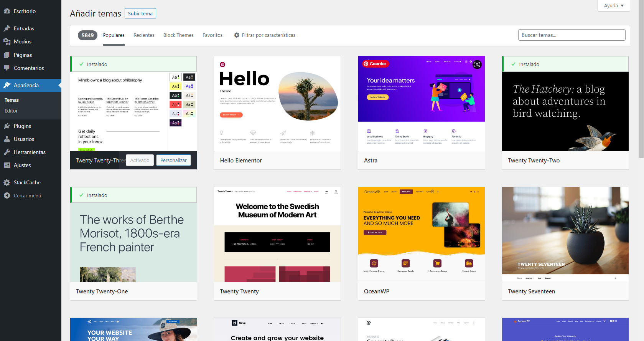Click the Pinterest Guardar save button on Astra
Viewport: 644px width, 341px height.
tap(376, 64)
